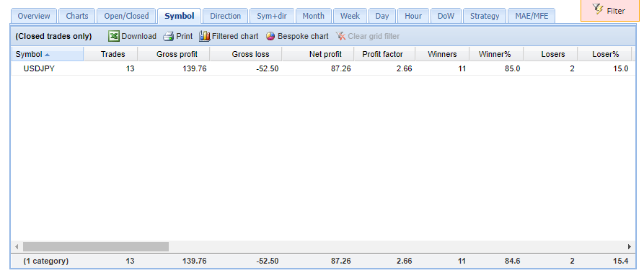Screen dimensions: 644x273
Task: Click the printer Print icon
Action: pyautogui.click(x=169, y=36)
